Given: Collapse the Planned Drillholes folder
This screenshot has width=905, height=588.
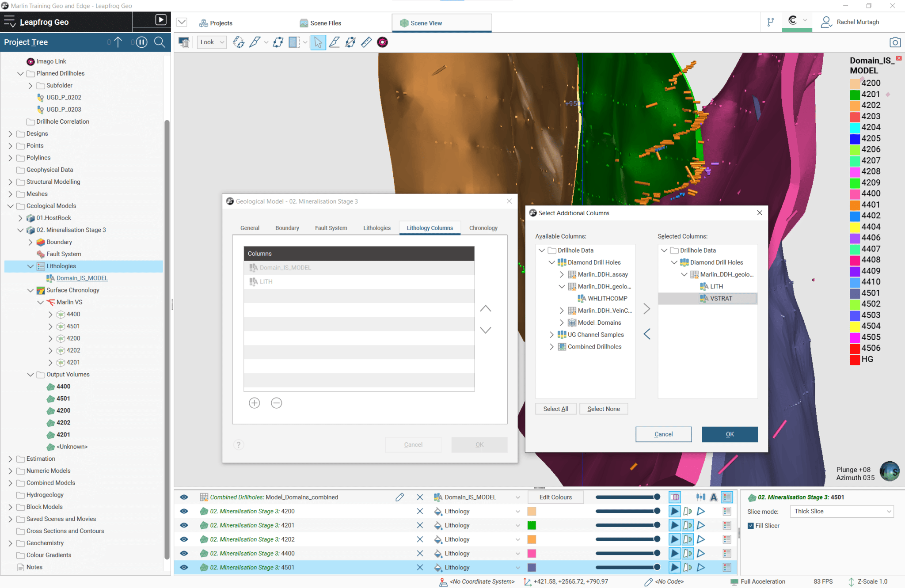Looking at the screenshot, I should pos(20,73).
